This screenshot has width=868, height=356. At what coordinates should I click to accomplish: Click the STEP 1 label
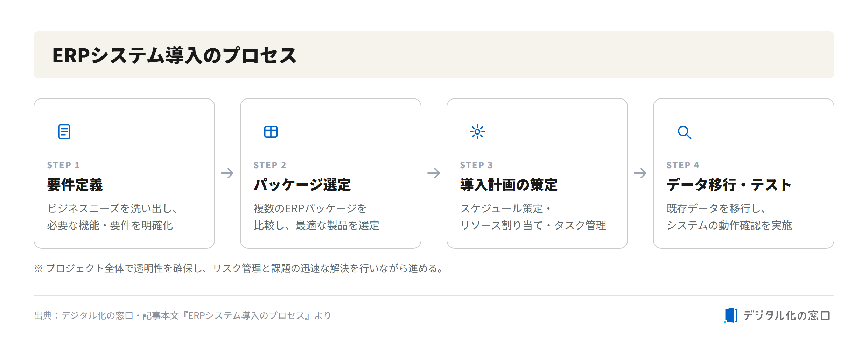coord(63,165)
